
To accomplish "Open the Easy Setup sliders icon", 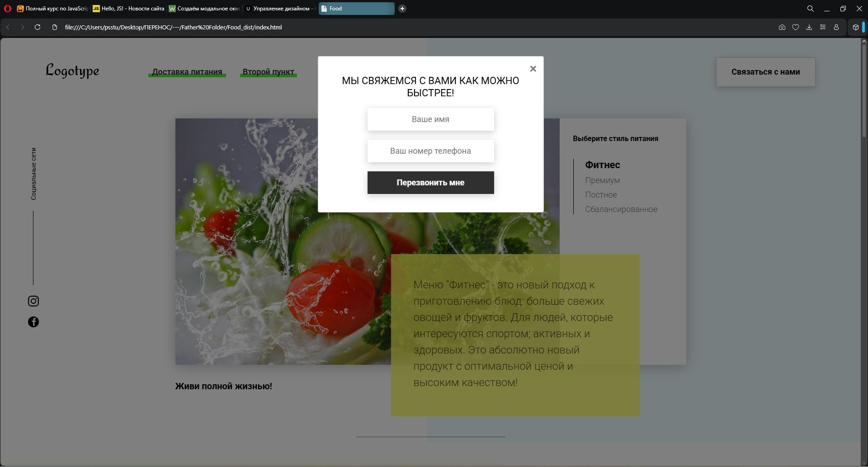I will click(x=823, y=27).
